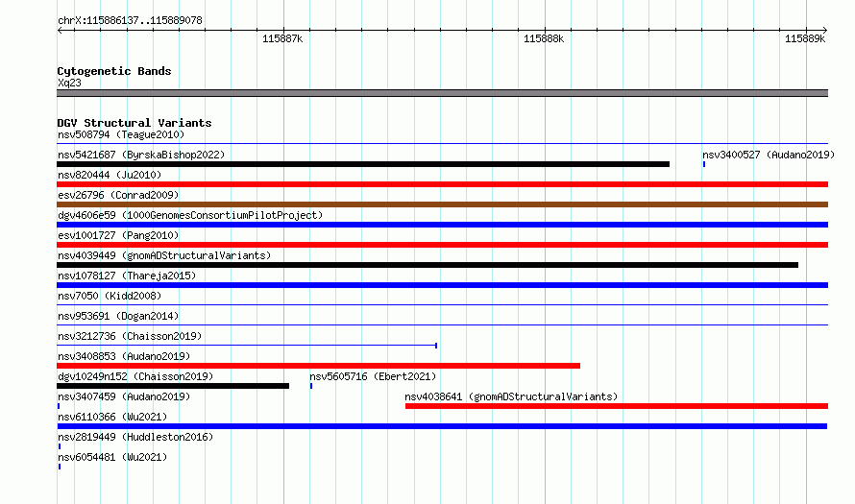This screenshot has width=855, height=504.
Task: Open the nsv3400527 (Audano2019) label
Action: click(x=769, y=155)
